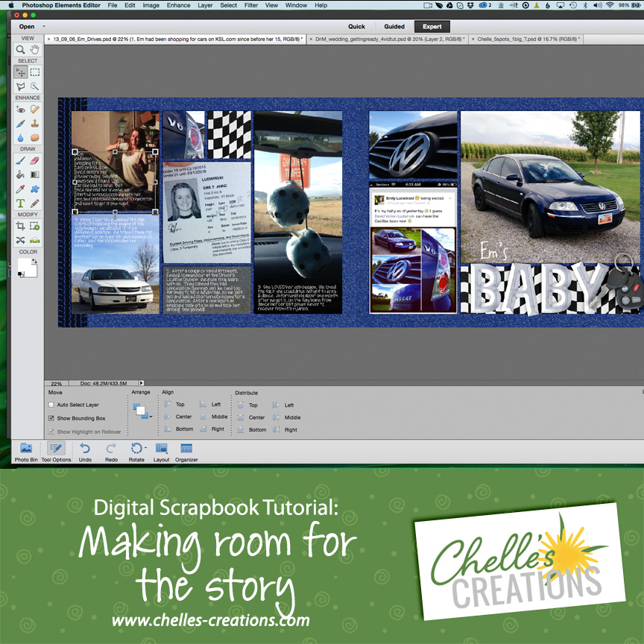Align layers to Left

click(x=210, y=405)
